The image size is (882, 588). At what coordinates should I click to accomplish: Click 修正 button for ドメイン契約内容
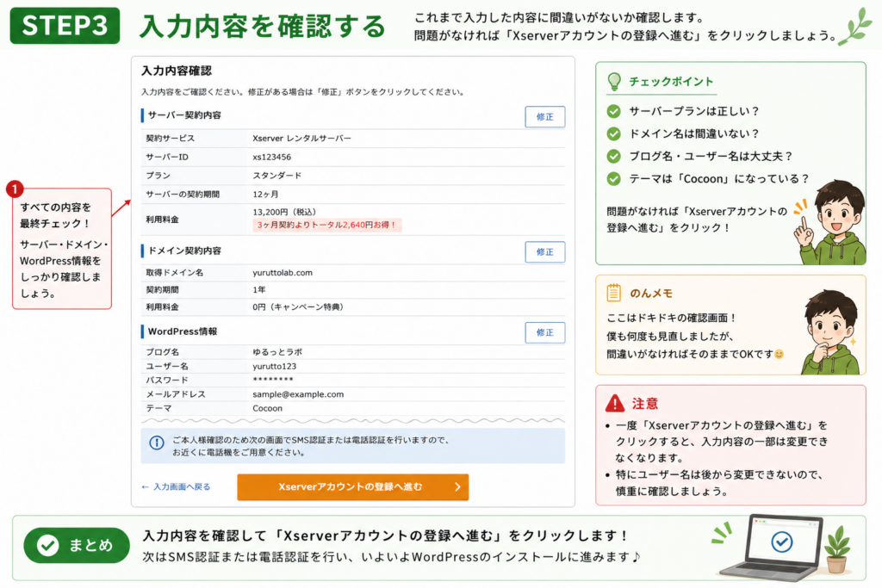pos(544,252)
